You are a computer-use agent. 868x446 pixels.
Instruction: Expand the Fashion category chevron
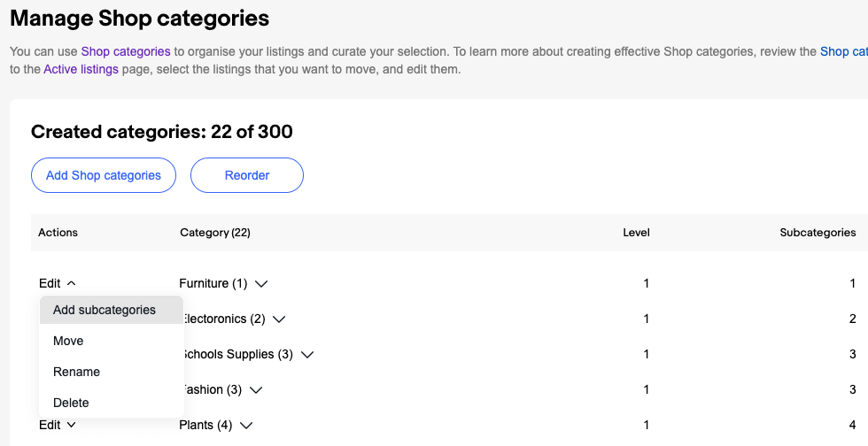pos(256,390)
